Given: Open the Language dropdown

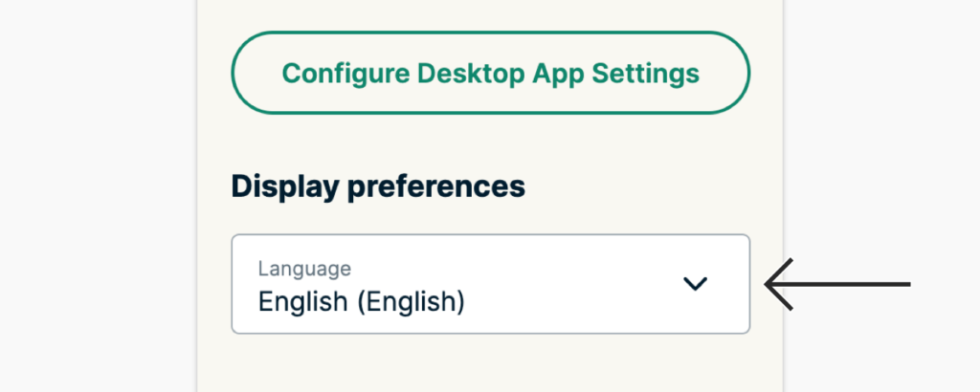Looking at the screenshot, I should 490,285.
